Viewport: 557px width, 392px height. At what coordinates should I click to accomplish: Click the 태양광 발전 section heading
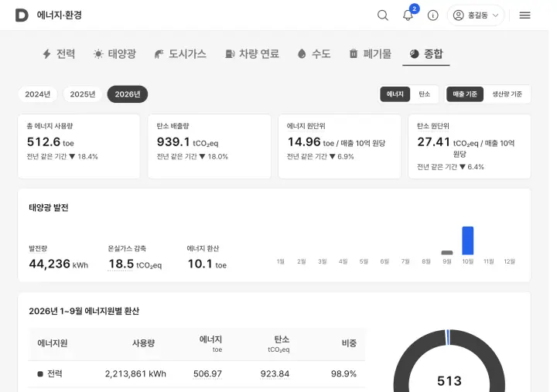point(49,208)
